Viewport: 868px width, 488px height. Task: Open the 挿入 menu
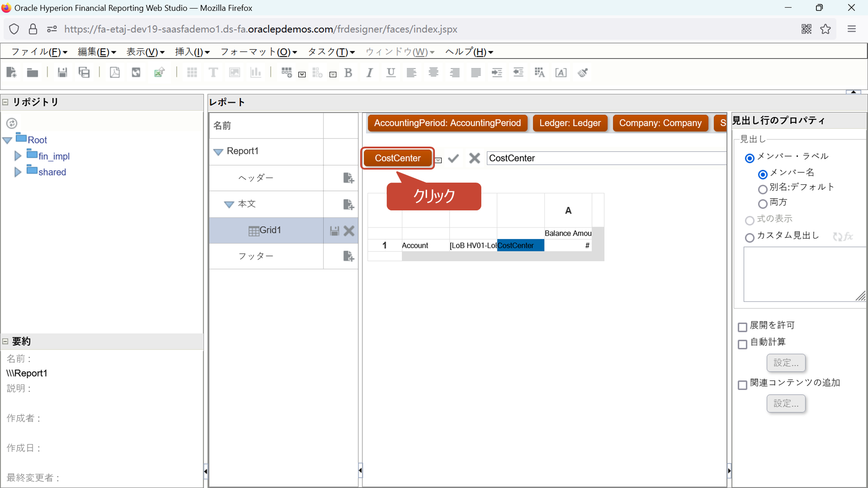(192, 52)
